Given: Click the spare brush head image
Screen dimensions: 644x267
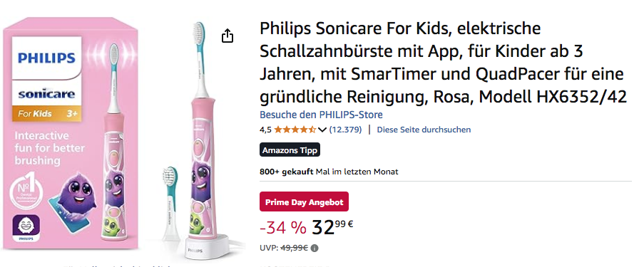Looking at the screenshot, I should (170, 204).
